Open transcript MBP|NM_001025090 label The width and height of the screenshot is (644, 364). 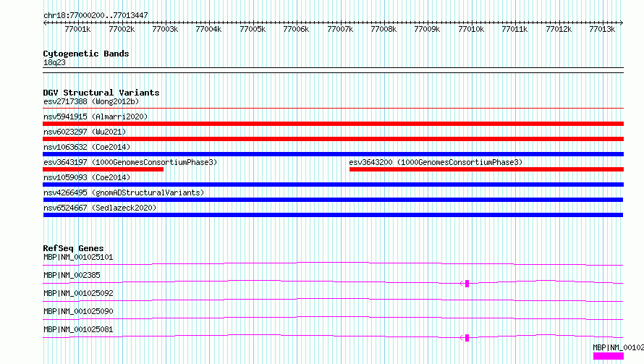click(78, 311)
